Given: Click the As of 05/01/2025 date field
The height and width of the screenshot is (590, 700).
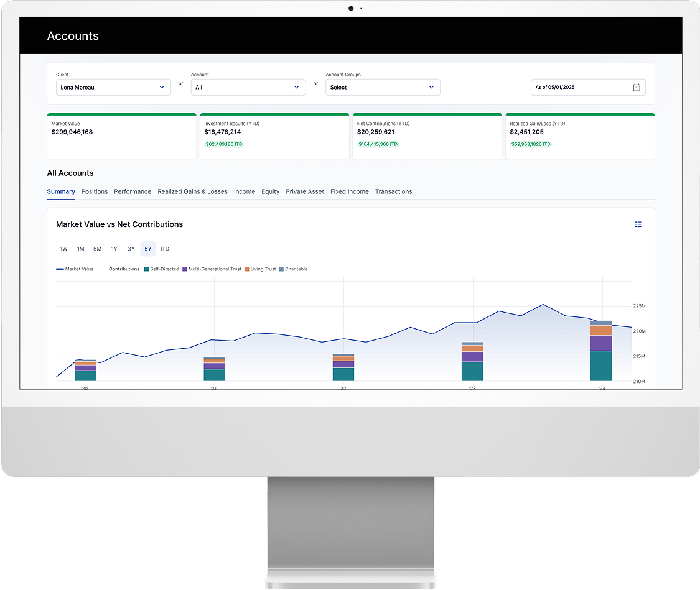Looking at the screenshot, I should [x=589, y=88].
